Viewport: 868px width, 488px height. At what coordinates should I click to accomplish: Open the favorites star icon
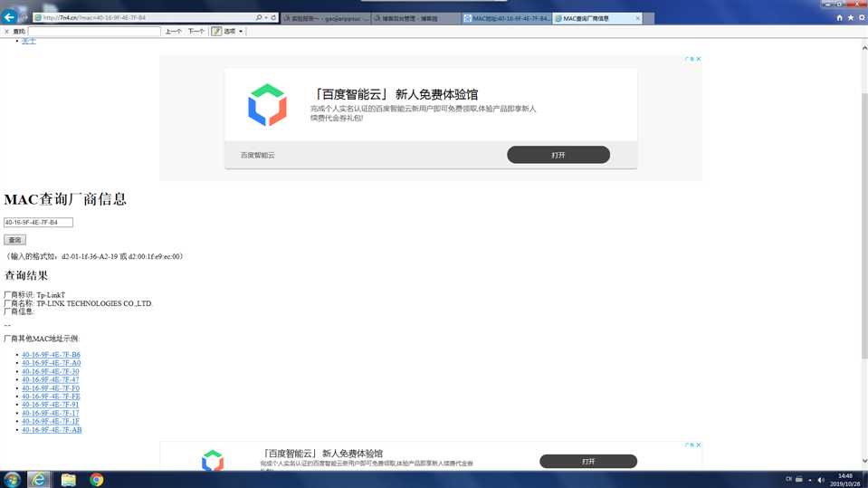pos(851,18)
